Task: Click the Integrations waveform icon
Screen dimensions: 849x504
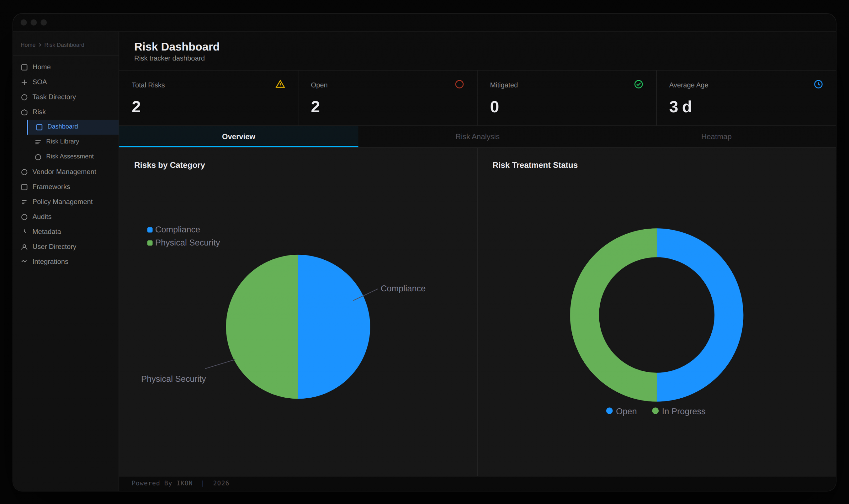Action: pos(24,261)
